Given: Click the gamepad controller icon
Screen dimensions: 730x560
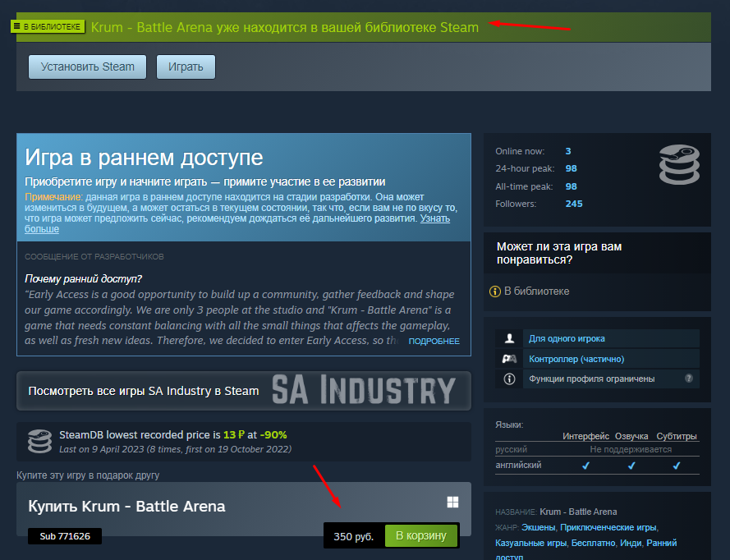Looking at the screenshot, I should click(509, 359).
